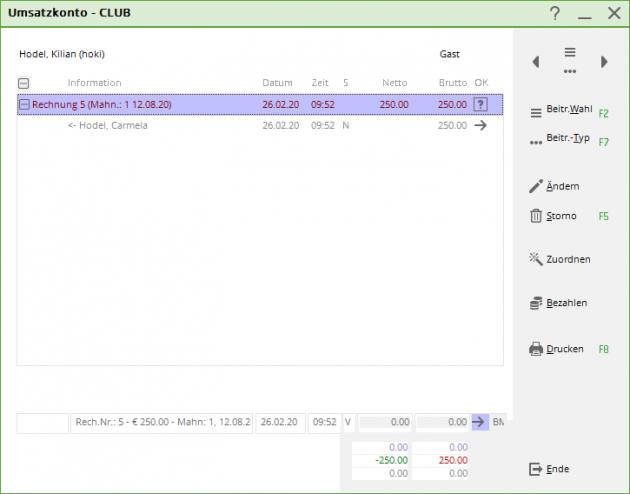The height and width of the screenshot is (494, 630).
Task: Go to next person with right arrow
Action: (604, 62)
